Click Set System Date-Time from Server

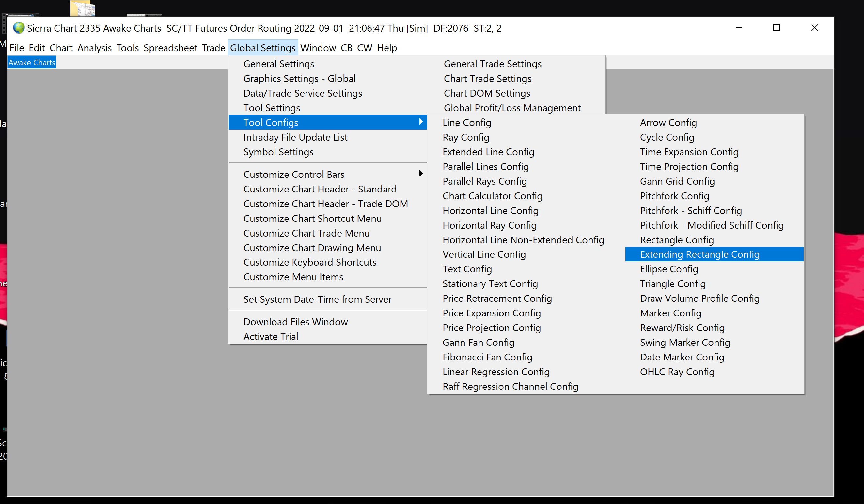coord(317,299)
